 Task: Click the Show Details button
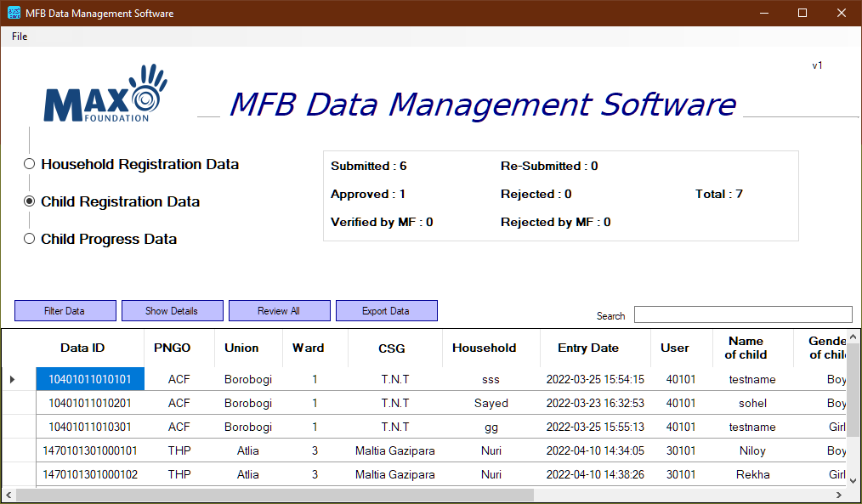coord(172,310)
